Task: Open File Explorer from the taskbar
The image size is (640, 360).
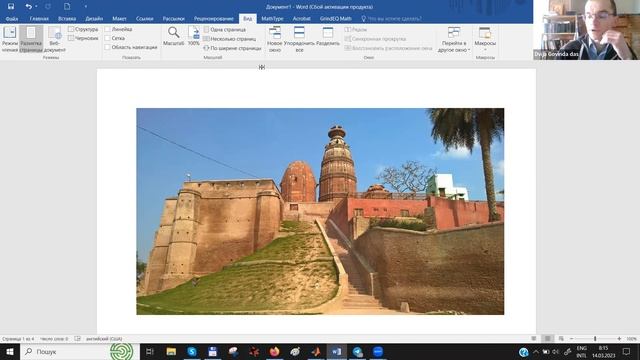Action: [x=171, y=351]
